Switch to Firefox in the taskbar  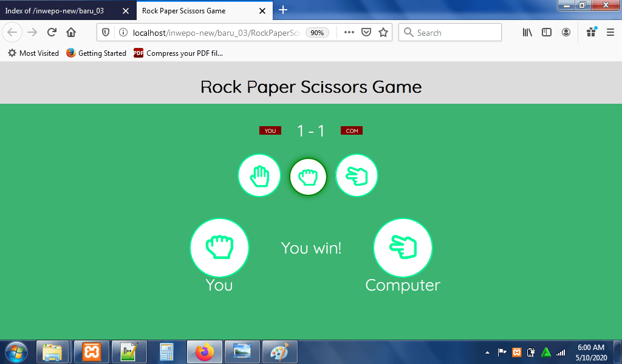204,352
